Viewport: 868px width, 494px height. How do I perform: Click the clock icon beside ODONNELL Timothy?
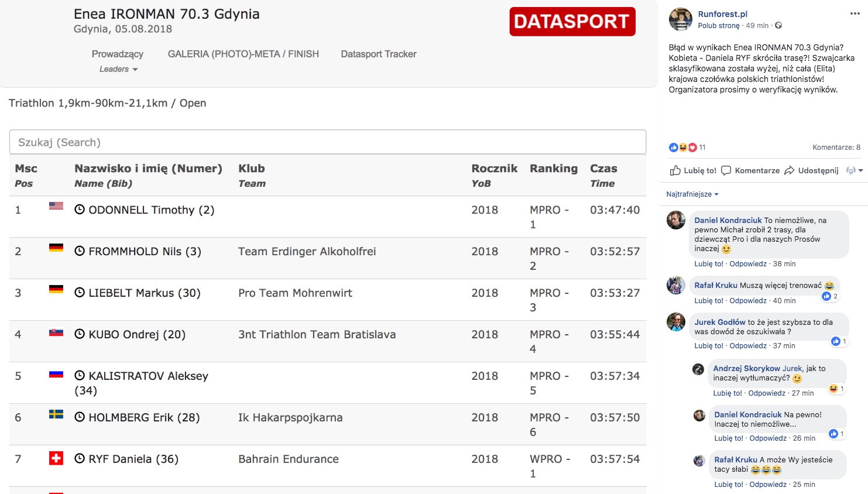[x=80, y=210]
